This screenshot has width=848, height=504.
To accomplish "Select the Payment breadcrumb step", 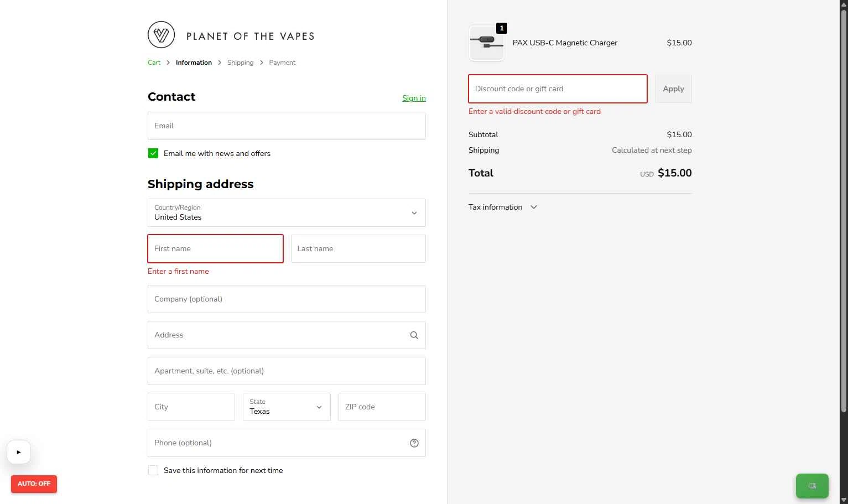I will pyautogui.click(x=282, y=63).
